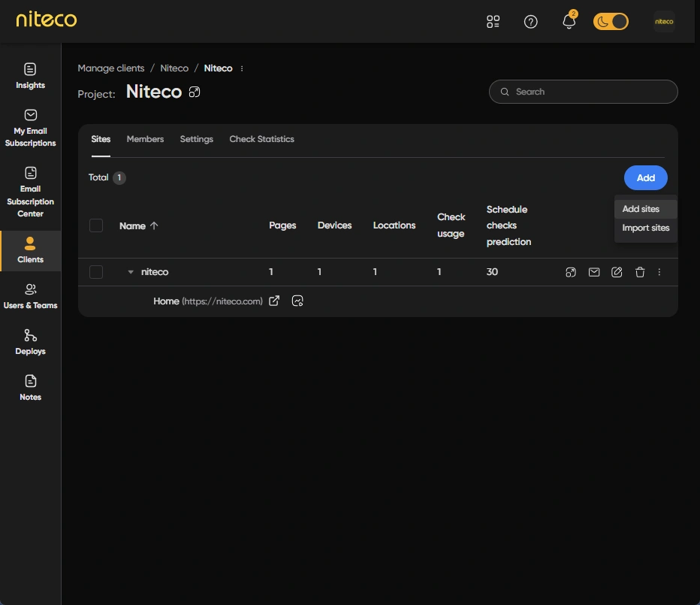Switch to the Settings tab

(x=197, y=139)
